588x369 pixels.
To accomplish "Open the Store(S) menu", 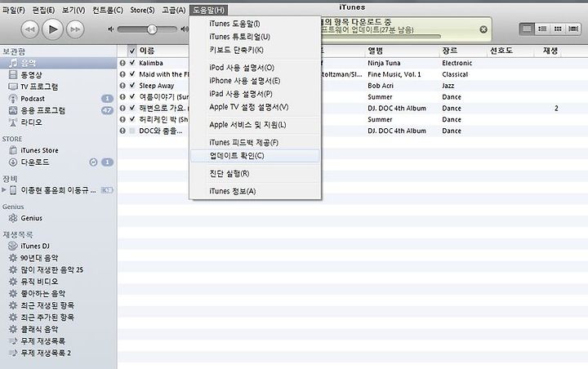I will 142,10.
